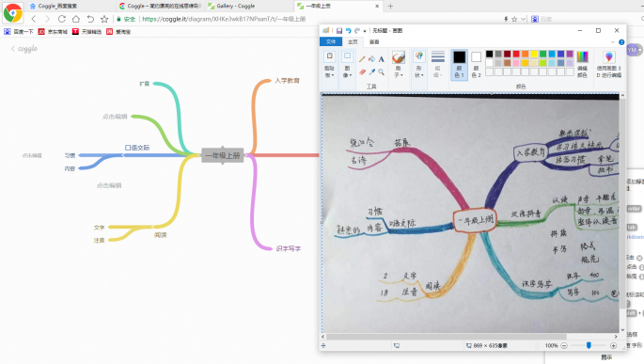644x364 pixels.
Task: Click the browser Back arrow
Action: coord(34,19)
